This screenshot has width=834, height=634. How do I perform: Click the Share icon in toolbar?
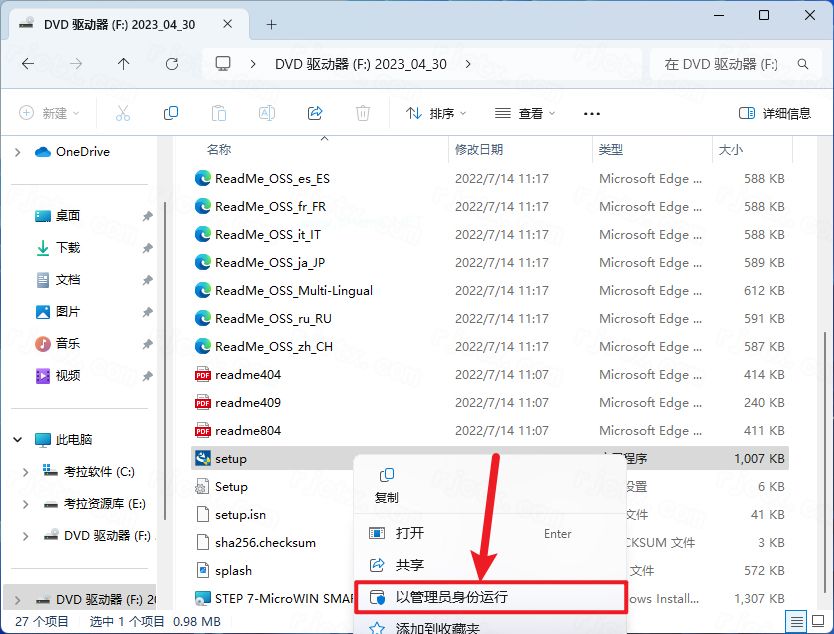(x=315, y=113)
